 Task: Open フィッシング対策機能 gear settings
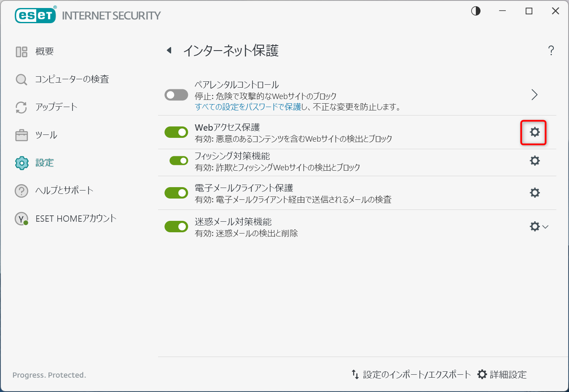(x=534, y=161)
